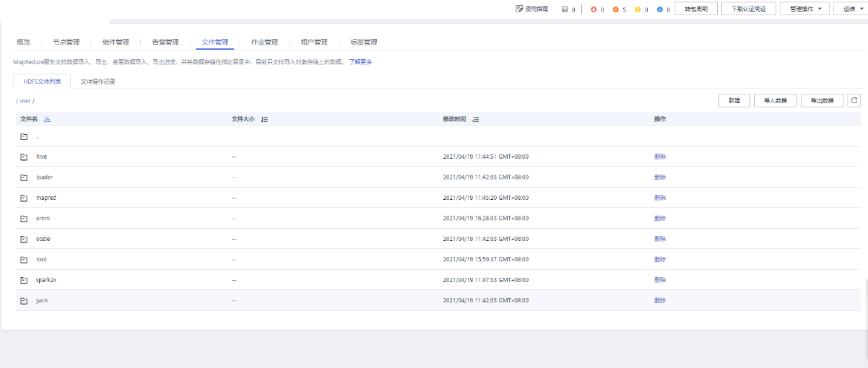Click the user breadcrumb path link

(x=25, y=101)
